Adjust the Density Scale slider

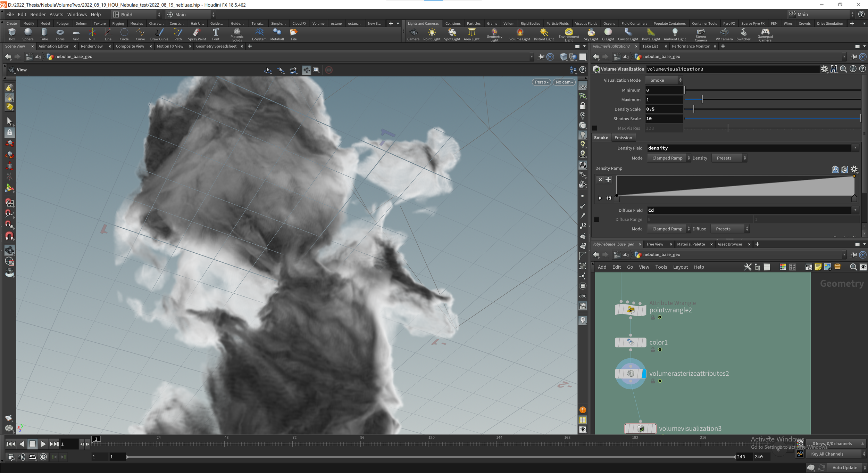point(693,109)
